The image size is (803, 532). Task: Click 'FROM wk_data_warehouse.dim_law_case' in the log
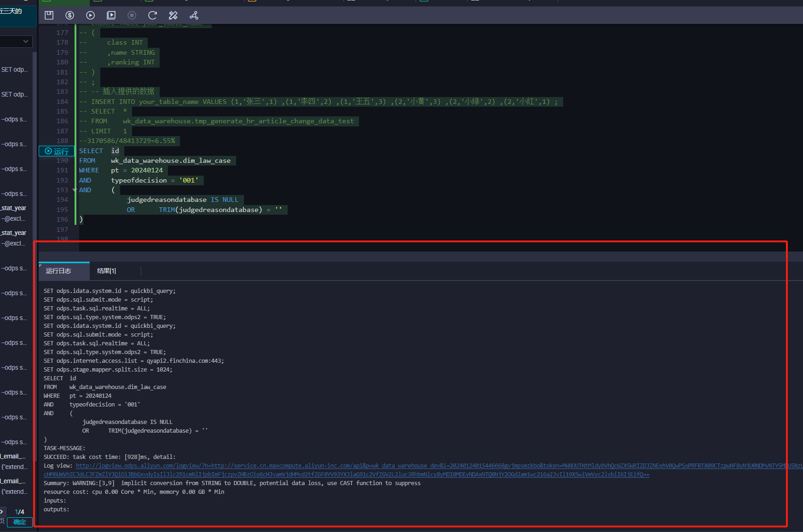[x=105, y=387]
